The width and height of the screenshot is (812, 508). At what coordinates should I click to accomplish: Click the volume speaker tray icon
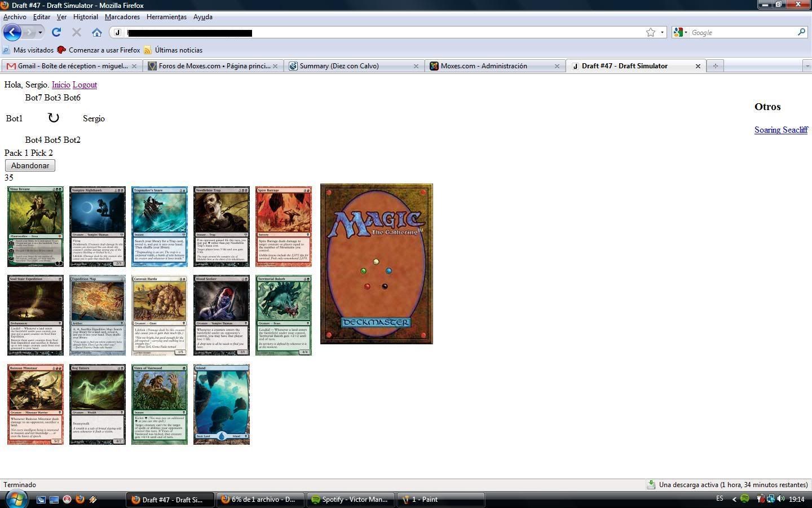[x=780, y=499]
